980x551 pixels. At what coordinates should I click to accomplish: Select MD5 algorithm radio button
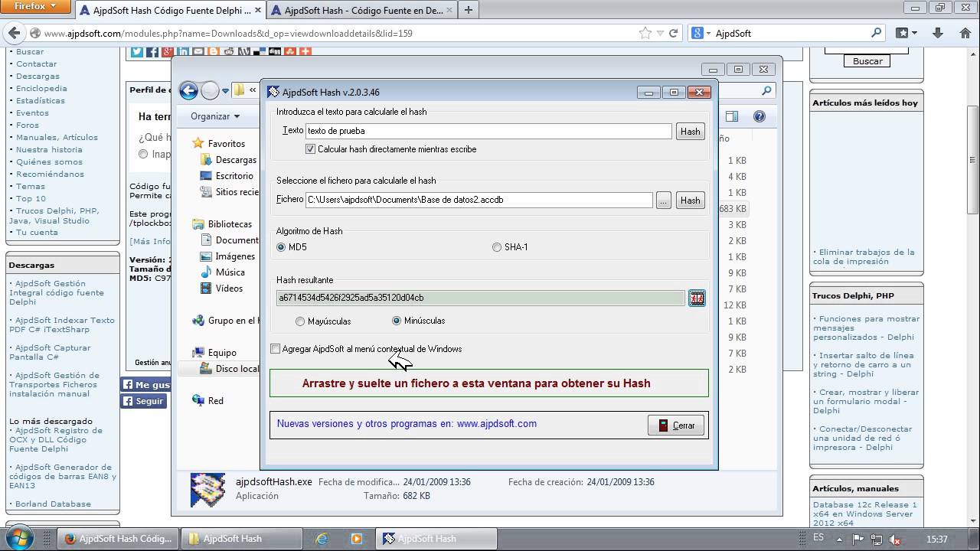pyautogui.click(x=281, y=247)
